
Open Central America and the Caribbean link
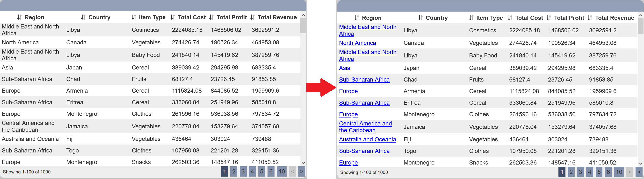point(365,127)
